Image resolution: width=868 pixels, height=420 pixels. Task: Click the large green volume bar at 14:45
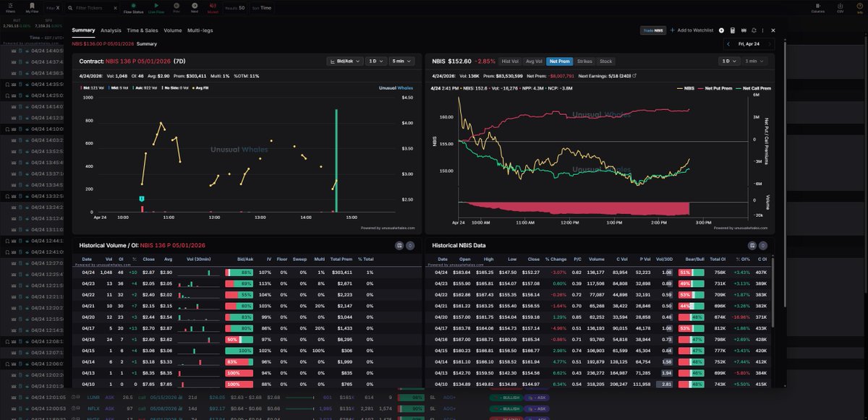coord(336,160)
